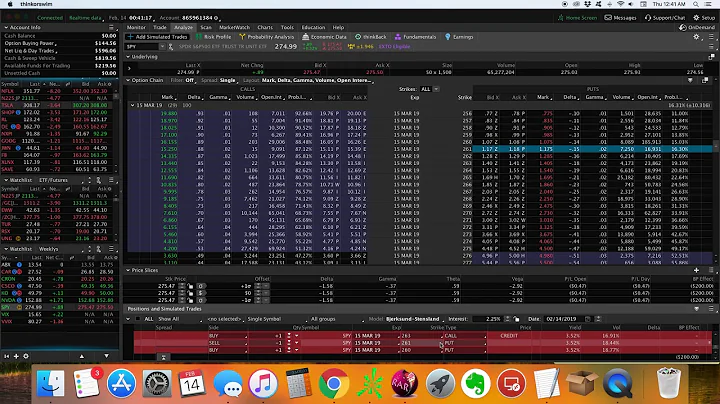Open the Show All dropdown

coord(179,319)
